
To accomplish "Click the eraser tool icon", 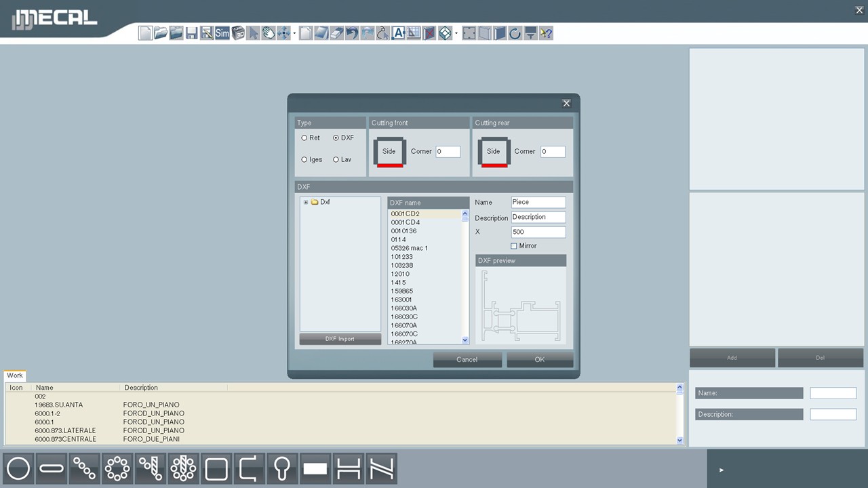I will tap(337, 33).
